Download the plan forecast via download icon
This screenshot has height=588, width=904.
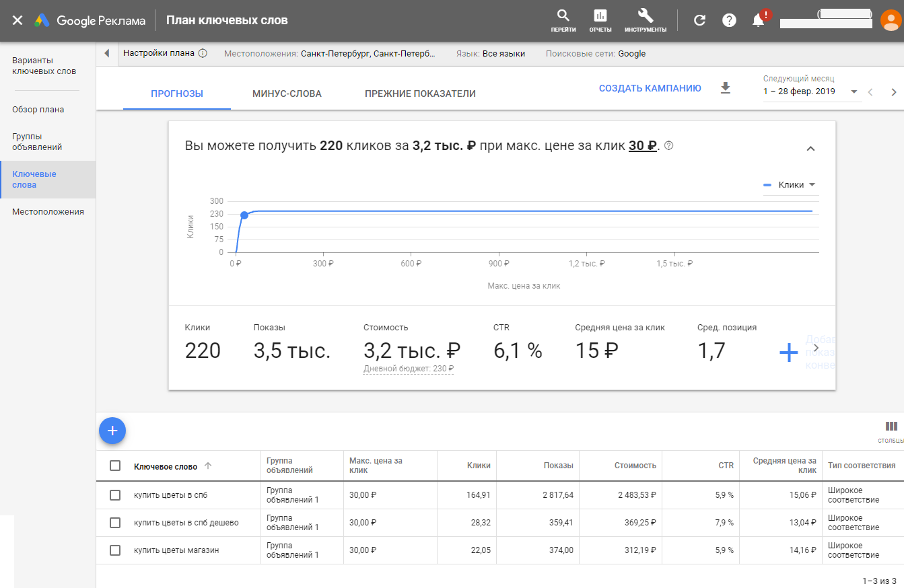(x=725, y=88)
